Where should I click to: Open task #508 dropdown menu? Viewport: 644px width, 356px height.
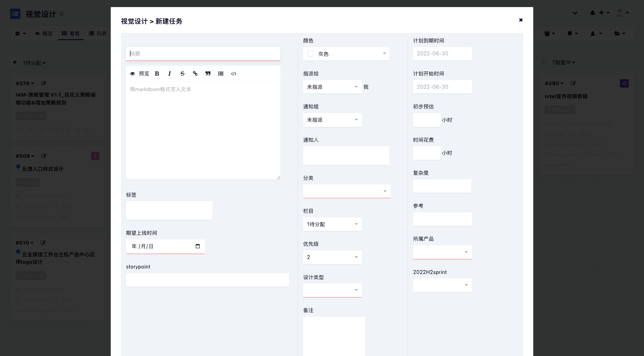[25, 156]
